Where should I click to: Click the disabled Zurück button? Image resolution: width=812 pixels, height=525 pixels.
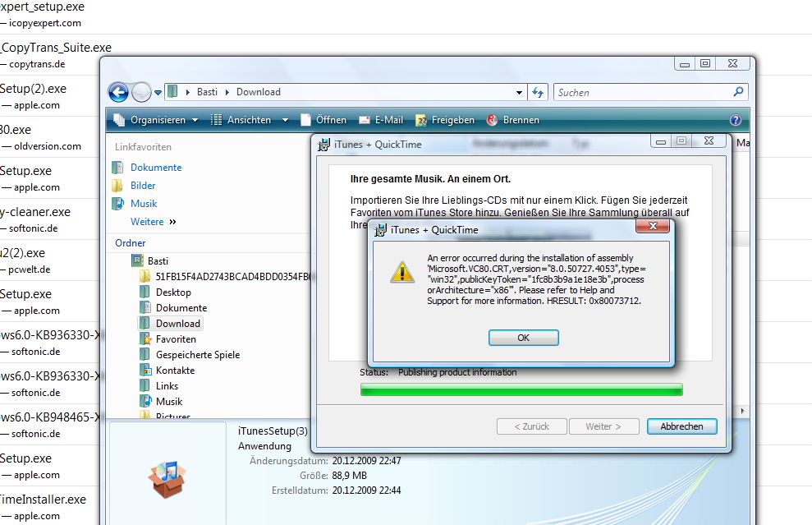tap(532, 426)
